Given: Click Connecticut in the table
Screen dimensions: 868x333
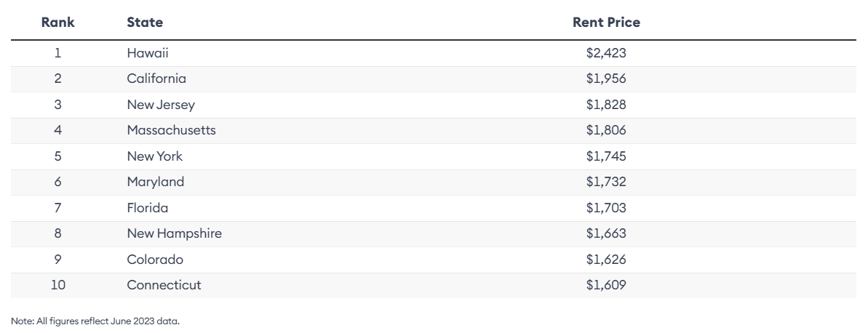Looking at the screenshot, I should [164, 285].
